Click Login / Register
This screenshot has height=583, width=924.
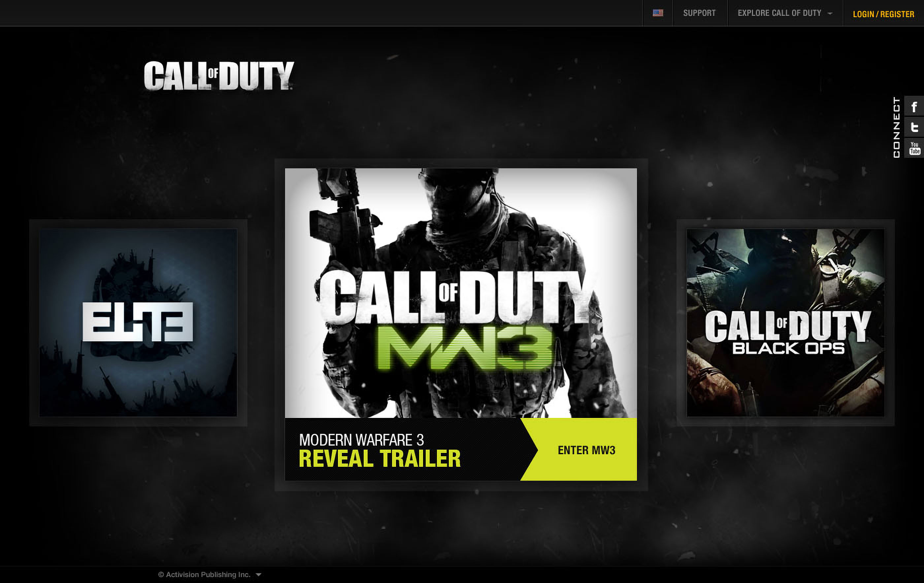point(883,14)
